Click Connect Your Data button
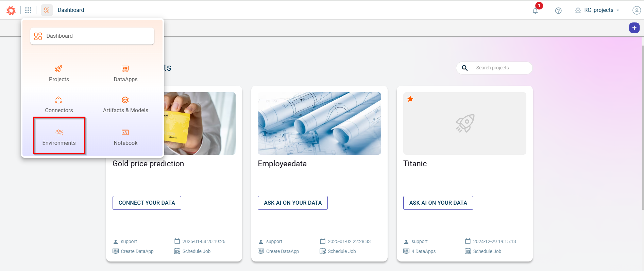644x271 pixels. coord(147,203)
